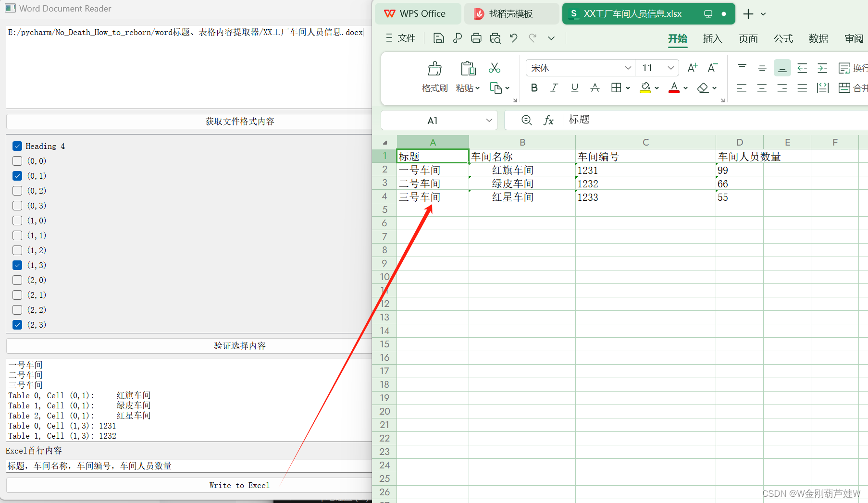Open the Insert Function fx icon
Viewport: 868px width, 503px height.
pos(549,120)
